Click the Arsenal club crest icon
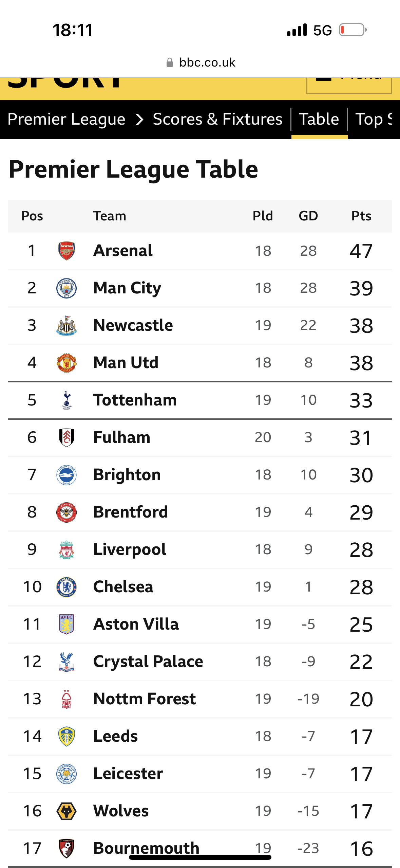400x868 pixels. pos(66,251)
